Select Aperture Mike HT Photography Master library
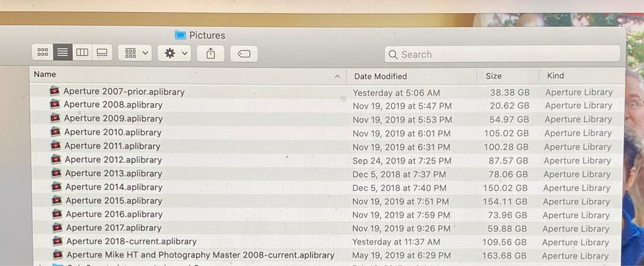 click(x=200, y=255)
